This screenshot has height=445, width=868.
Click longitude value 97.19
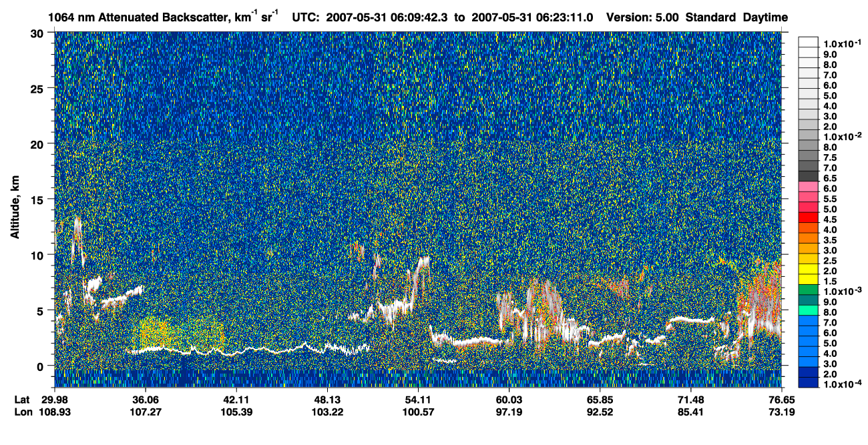click(509, 412)
